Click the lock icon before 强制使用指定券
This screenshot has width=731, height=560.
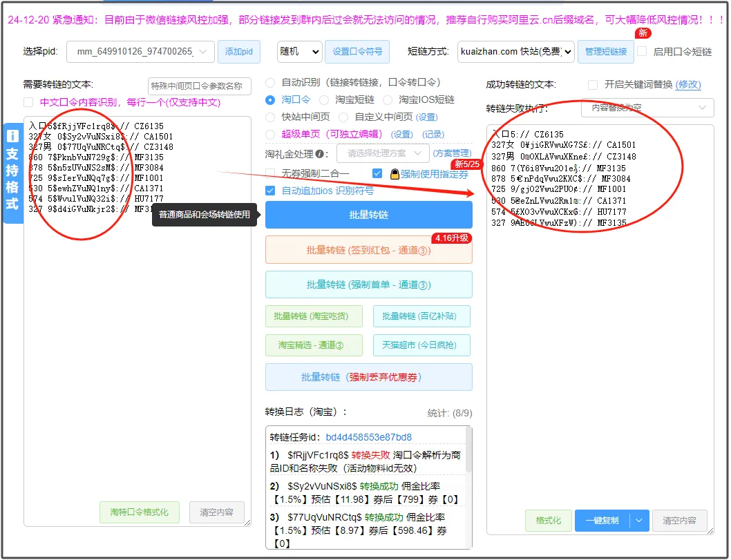tap(395, 174)
